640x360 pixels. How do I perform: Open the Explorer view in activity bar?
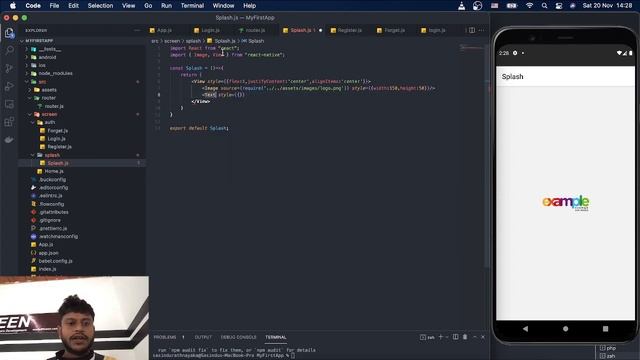pos(9,33)
